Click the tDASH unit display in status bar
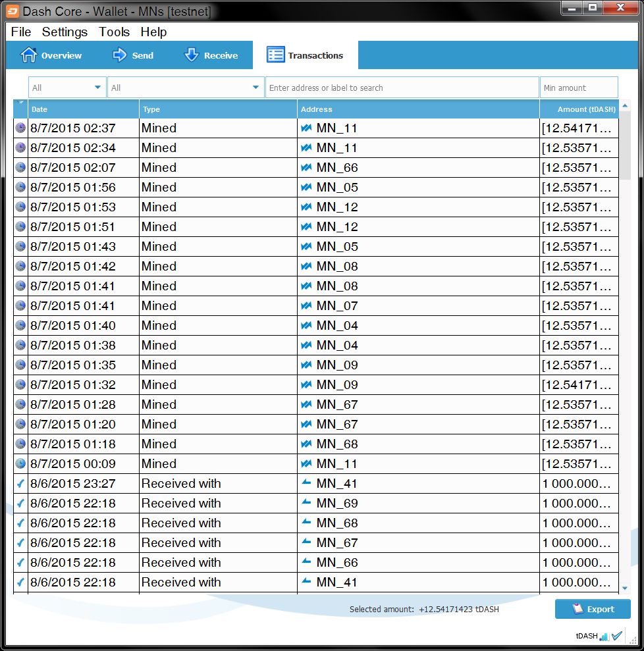Image resolution: width=644 pixels, height=651 pixels. point(586,636)
